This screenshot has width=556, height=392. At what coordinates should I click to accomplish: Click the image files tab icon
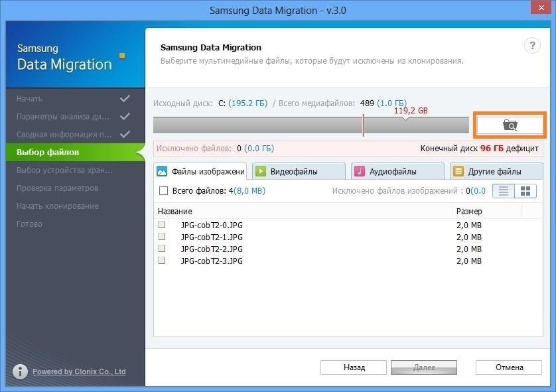coord(162,172)
